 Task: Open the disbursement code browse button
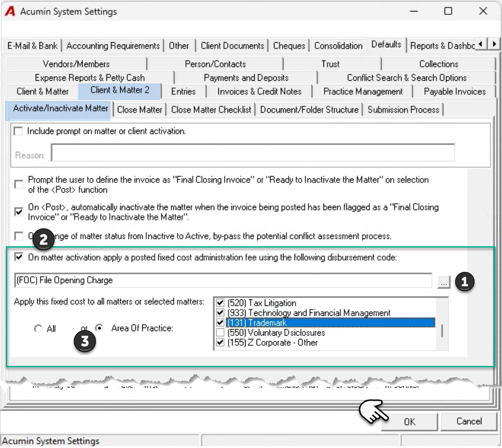[444, 282]
